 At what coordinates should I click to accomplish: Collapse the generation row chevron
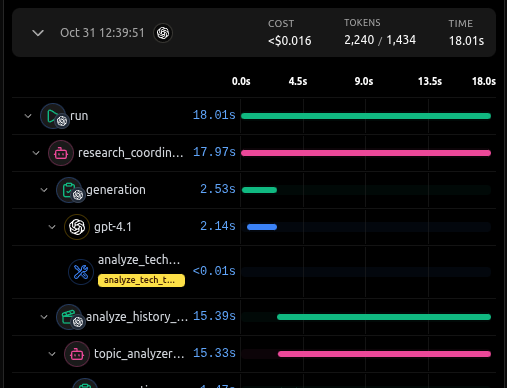pyautogui.click(x=44, y=190)
